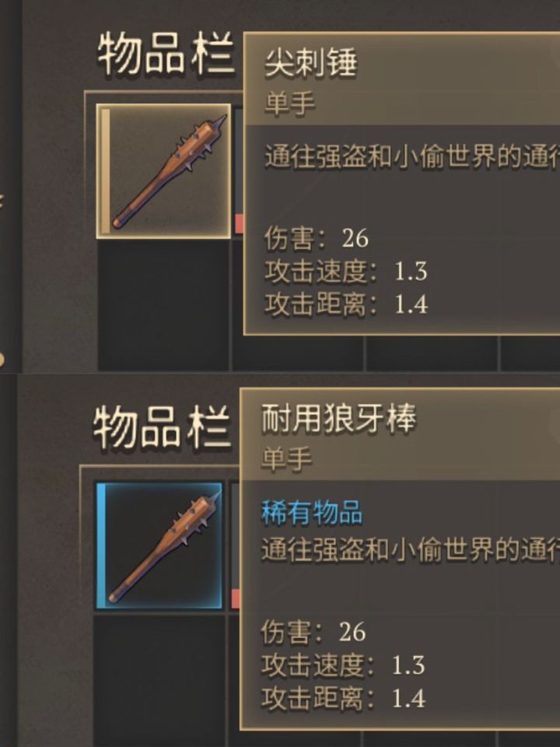
Task: Click the description text below 稀有物品
Action: tap(410, 550)
